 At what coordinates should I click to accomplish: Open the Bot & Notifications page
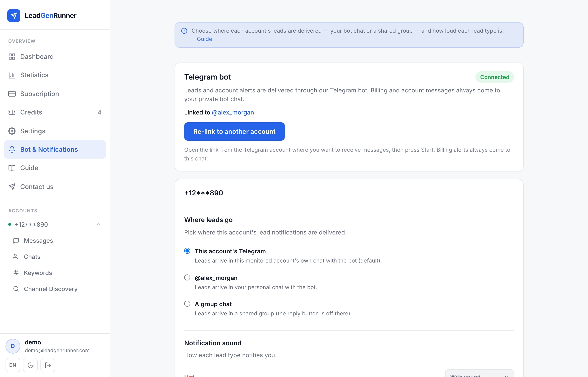(55, 149)
